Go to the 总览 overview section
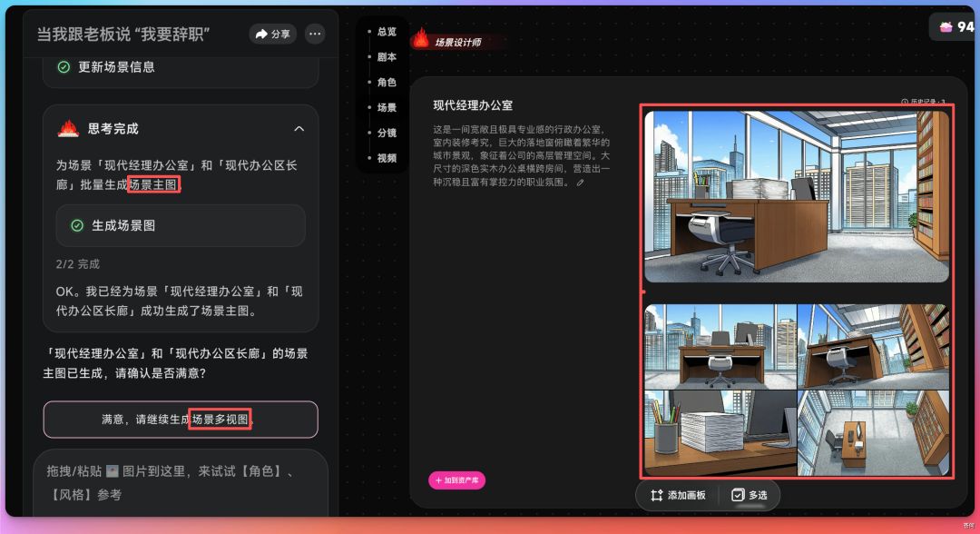The height and width of the screenshot is (534, 980). pyautogui.click(x=386, y=31)
